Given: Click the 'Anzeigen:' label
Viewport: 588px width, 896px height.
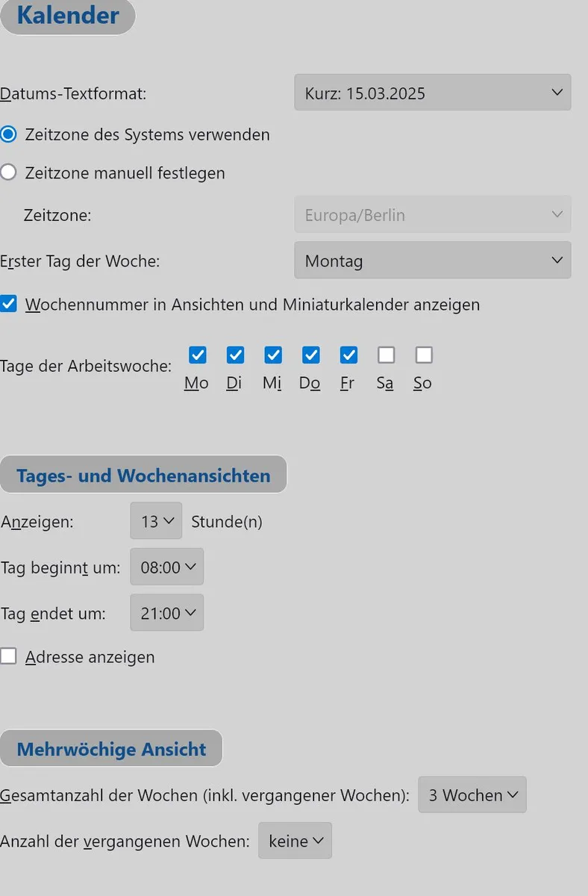Looking at the screenshot, I should pyautogui.click(x=37, y=522).
